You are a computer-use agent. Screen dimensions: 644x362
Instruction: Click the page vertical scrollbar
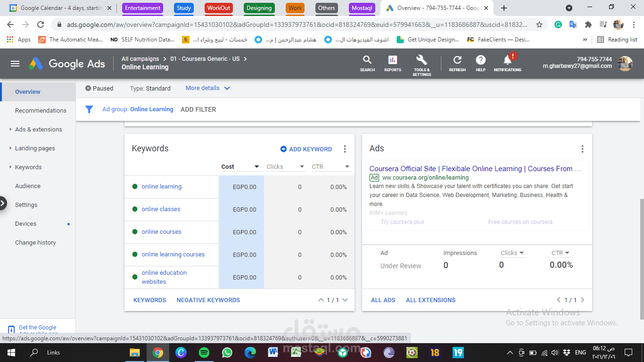pyautogui.click(x=641, y=259)
